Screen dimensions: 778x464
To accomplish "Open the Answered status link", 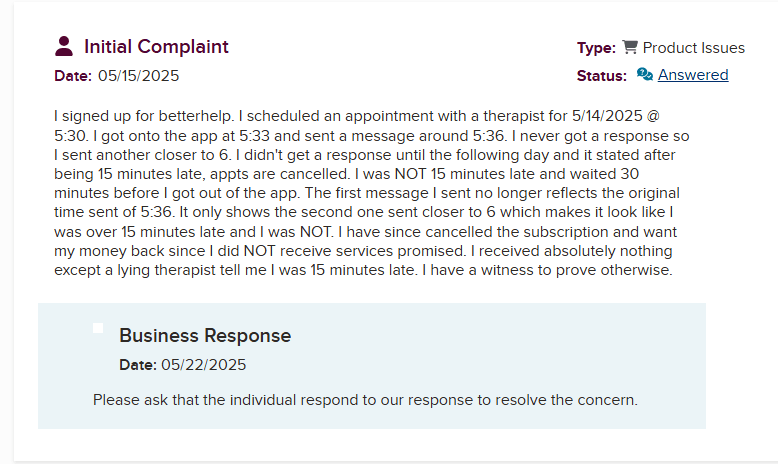I will pyautogui.click(x=693, y=75).
